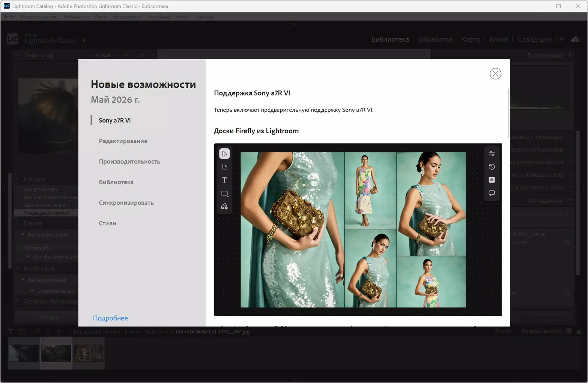Screen dimensions: 588x383
Task: Switch to the "Книга" module
Action: [498, 39]
